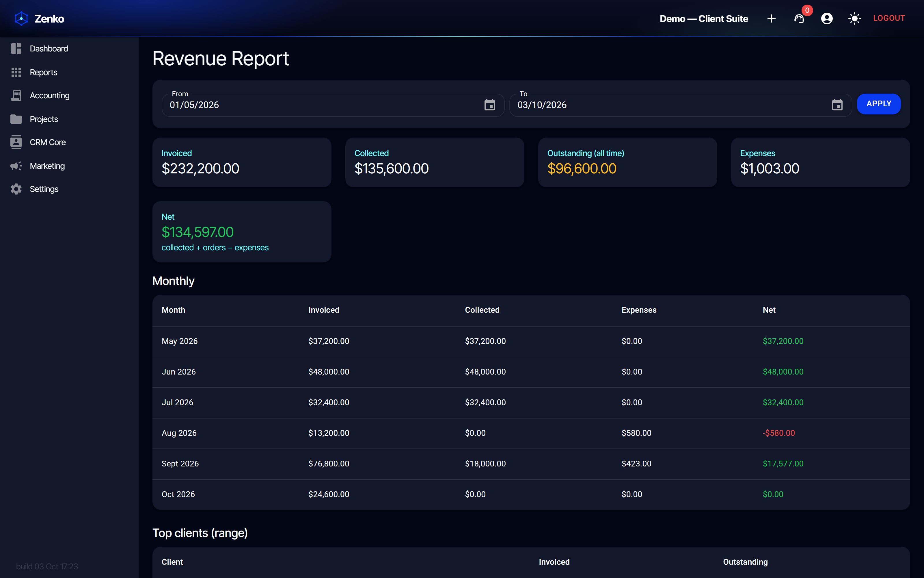Click the To date field 03/10/2026

tap(680, 105)
